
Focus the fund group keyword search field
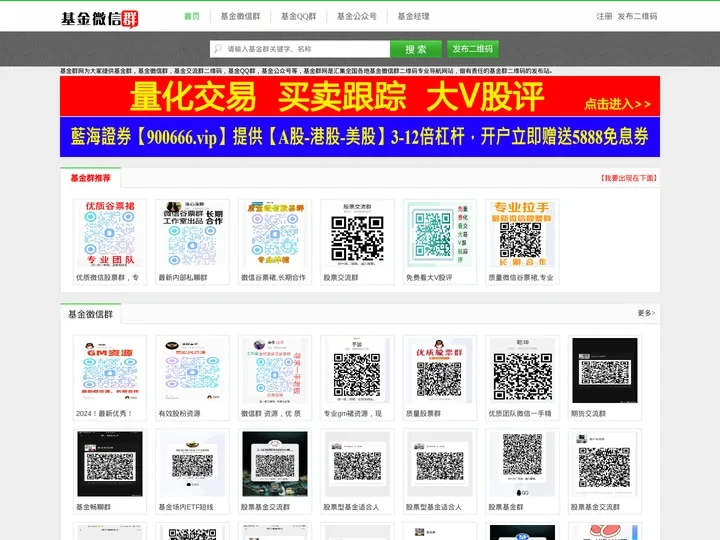[300, 49]
